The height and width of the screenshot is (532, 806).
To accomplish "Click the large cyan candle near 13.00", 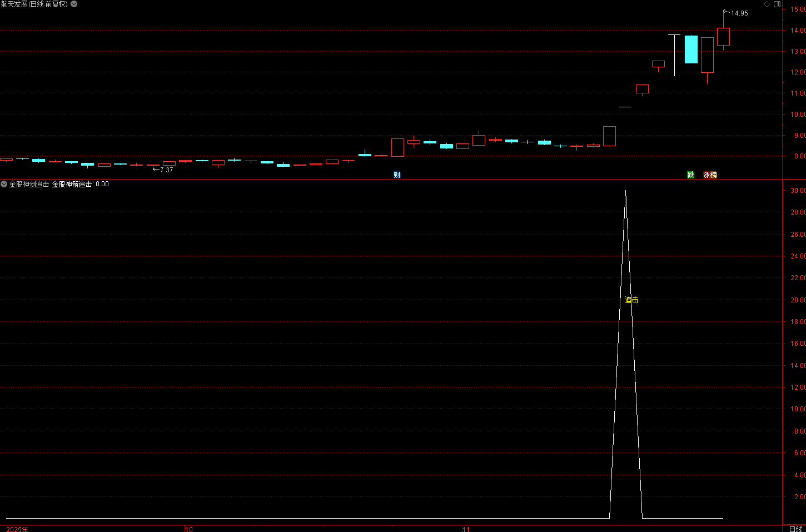I will tap(691, 49).
